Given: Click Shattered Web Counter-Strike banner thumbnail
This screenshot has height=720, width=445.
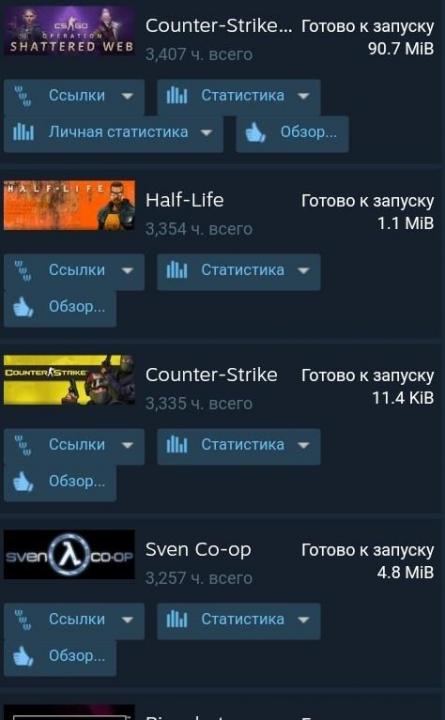Looking at the screenshot, I should 69,30.
